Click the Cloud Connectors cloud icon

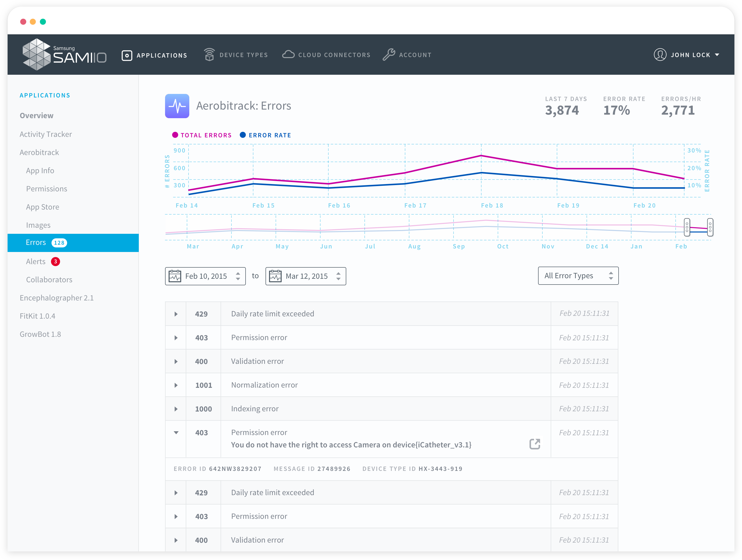[x=288, y=54]
